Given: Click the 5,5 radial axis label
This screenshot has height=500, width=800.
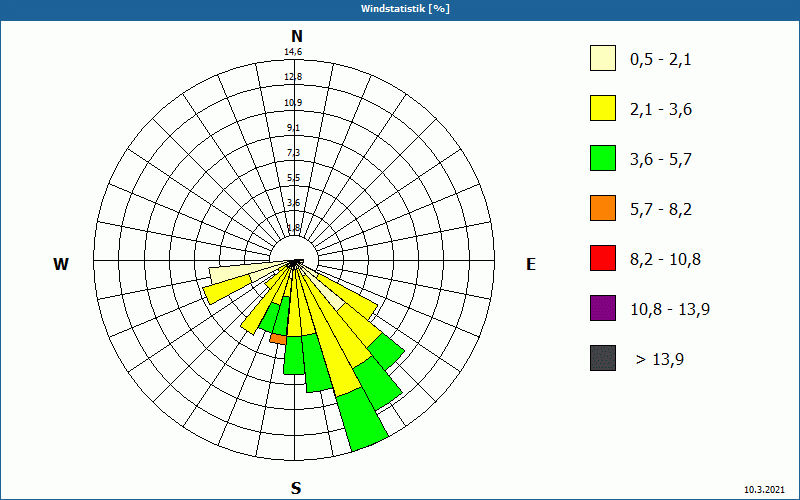Looking at the screenshot, I should pyautogui.click(x=293, y=178).
